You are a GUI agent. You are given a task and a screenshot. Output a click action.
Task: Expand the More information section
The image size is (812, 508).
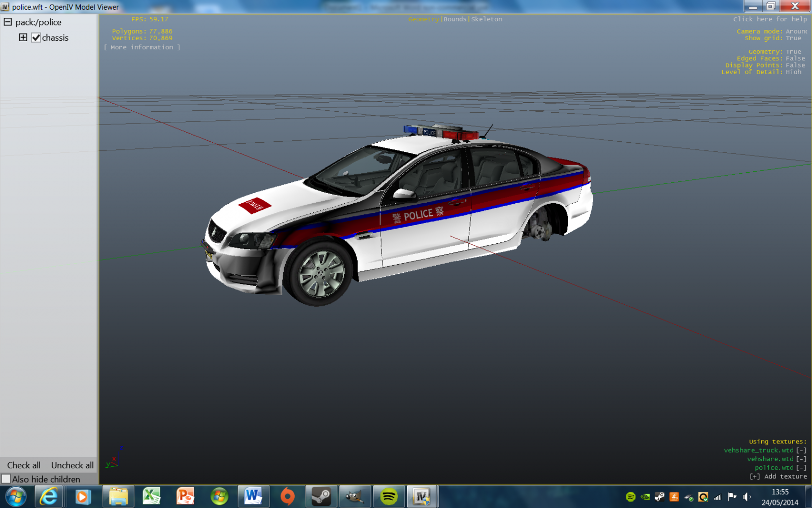[x=142, y=47]
